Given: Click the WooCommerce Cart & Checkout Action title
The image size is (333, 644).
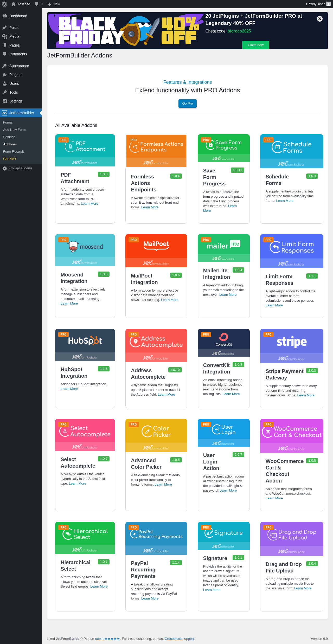Looking at the screenshot, I should 285,471.
